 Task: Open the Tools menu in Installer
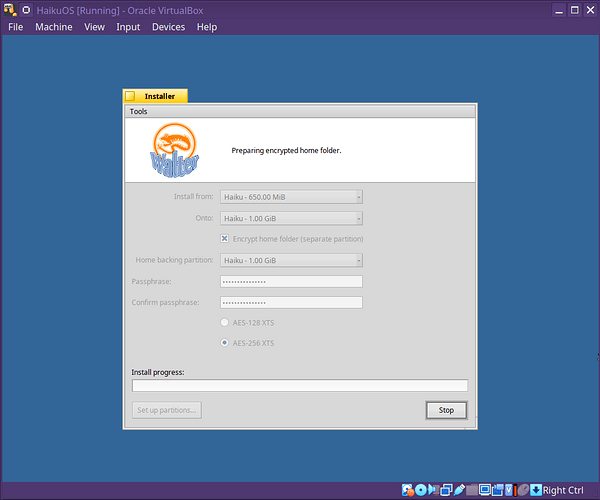coord(138,111)
